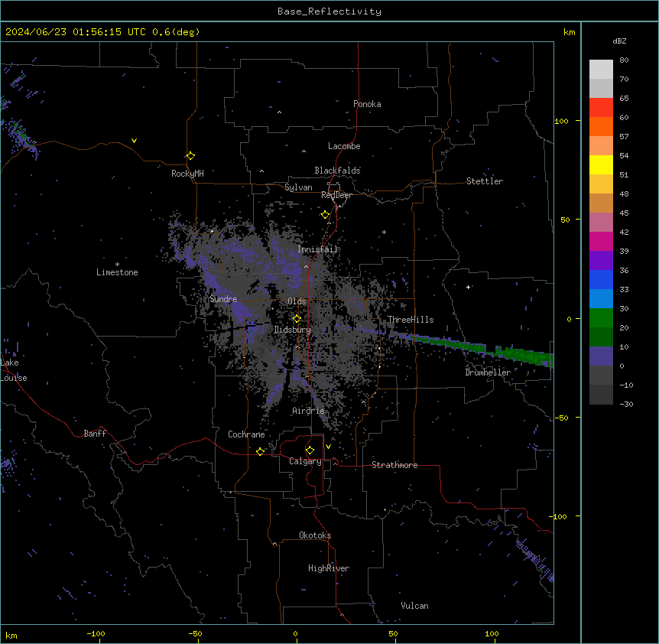Image resolution: width=659 pixels, height=644 pixels.
Task: Click the Limestone label
Action: [117, 272]
